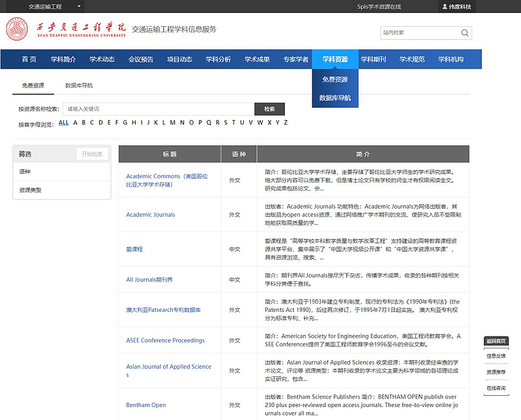The height and width of the screenshot is (420, 521).
Task: Focus the resource name keyword input
Action: tap(158, 109)
